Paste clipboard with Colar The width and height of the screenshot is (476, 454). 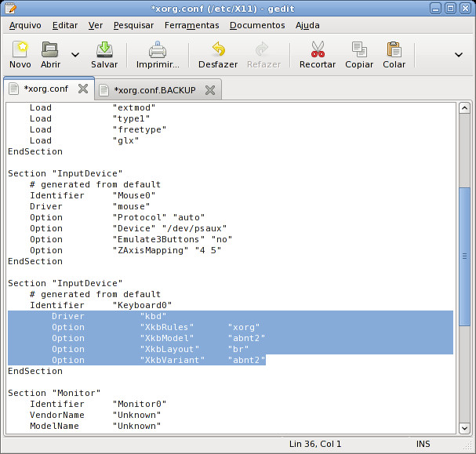point(394,55)
